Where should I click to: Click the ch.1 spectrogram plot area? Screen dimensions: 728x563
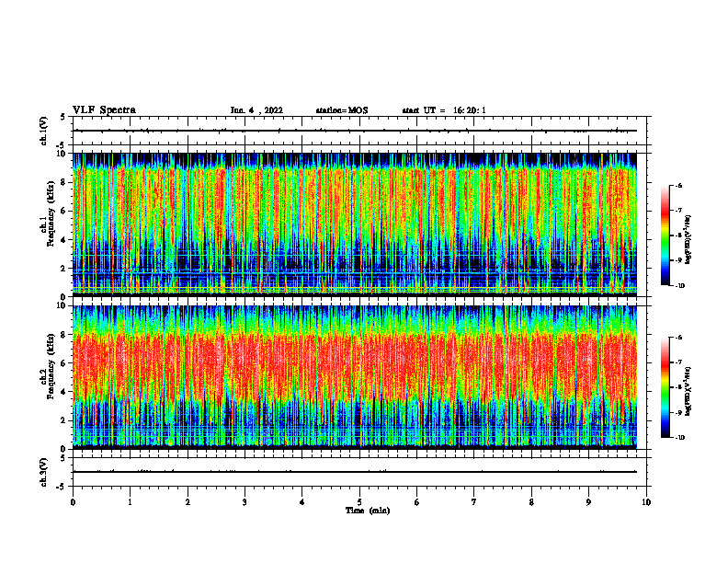coord(355,224)
